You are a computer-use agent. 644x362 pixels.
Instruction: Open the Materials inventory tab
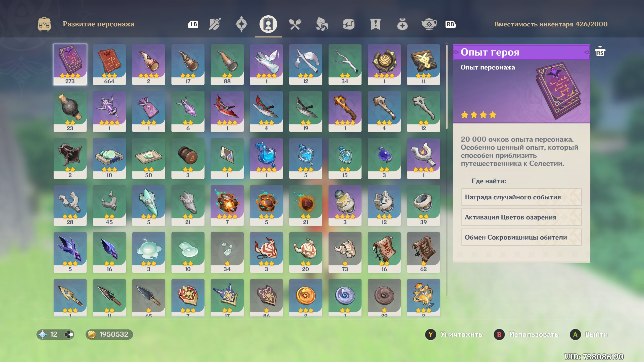click(x=322, y=24)
